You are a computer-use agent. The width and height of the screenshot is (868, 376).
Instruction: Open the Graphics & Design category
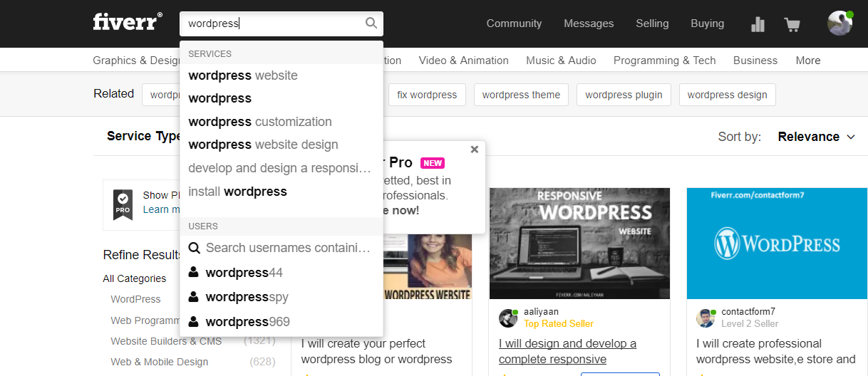136,61
